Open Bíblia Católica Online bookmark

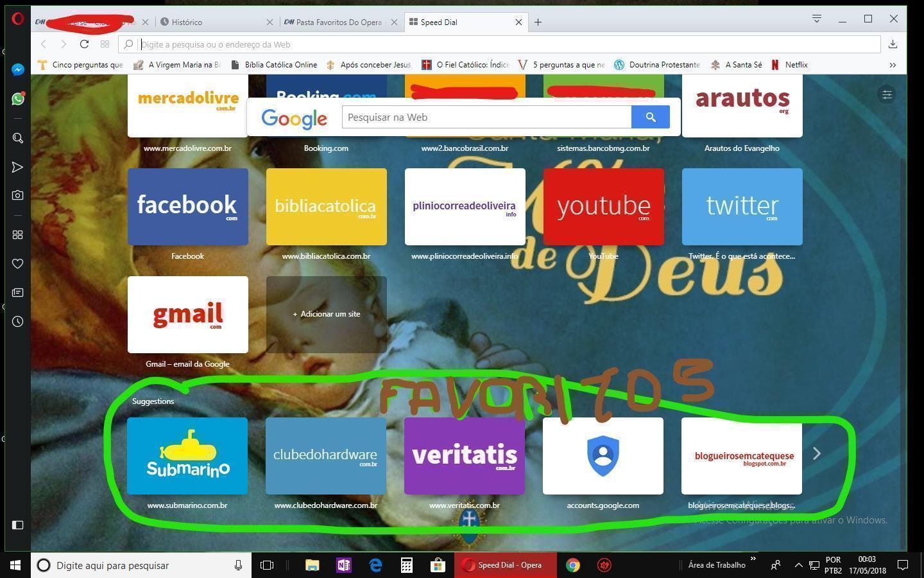pyautogui.click(x=273, y=65)
